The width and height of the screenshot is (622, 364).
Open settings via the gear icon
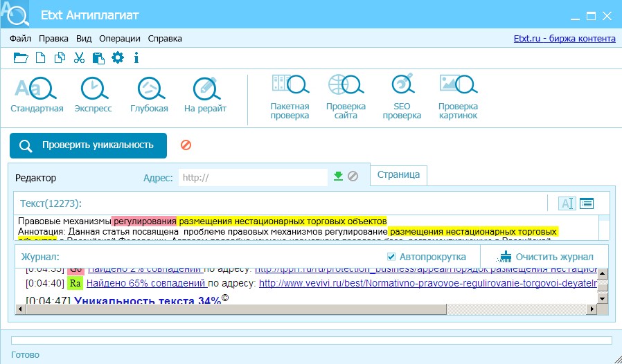tap(118, 58)
